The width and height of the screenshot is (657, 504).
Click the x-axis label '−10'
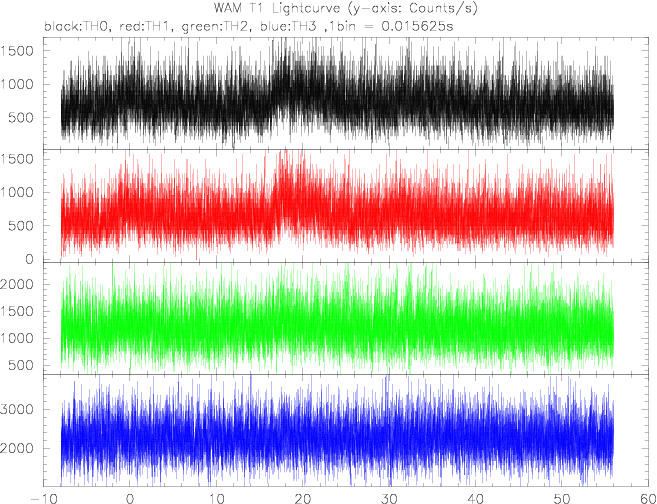tap(42, 499)
